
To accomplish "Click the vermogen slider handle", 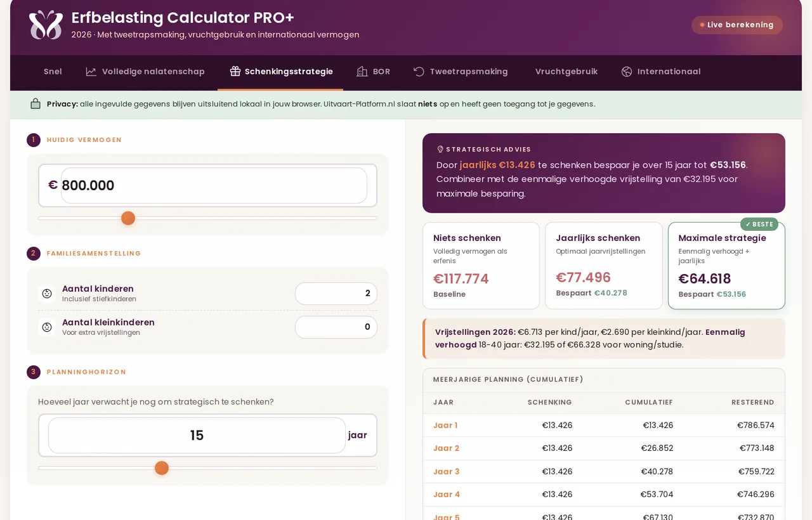I will [128, 218].
